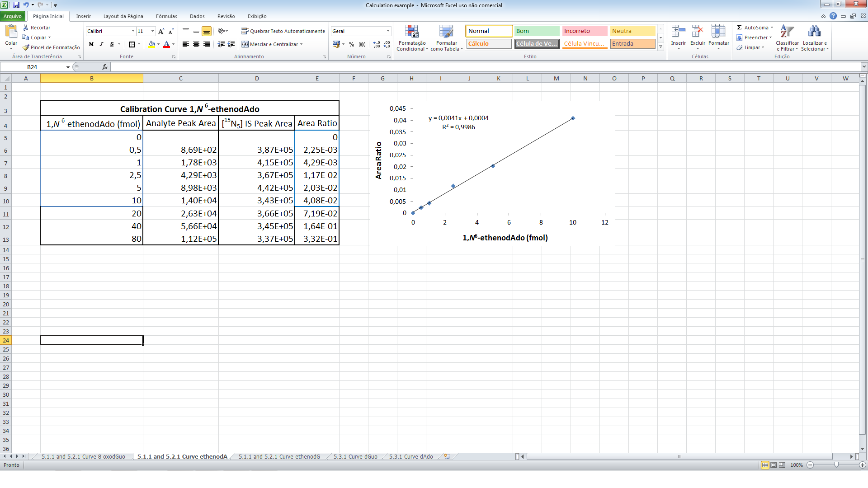Open the Fórmulas ribbon tab
Image resolution: width=868 pixels, height=488 pixels.
point(166,16)
